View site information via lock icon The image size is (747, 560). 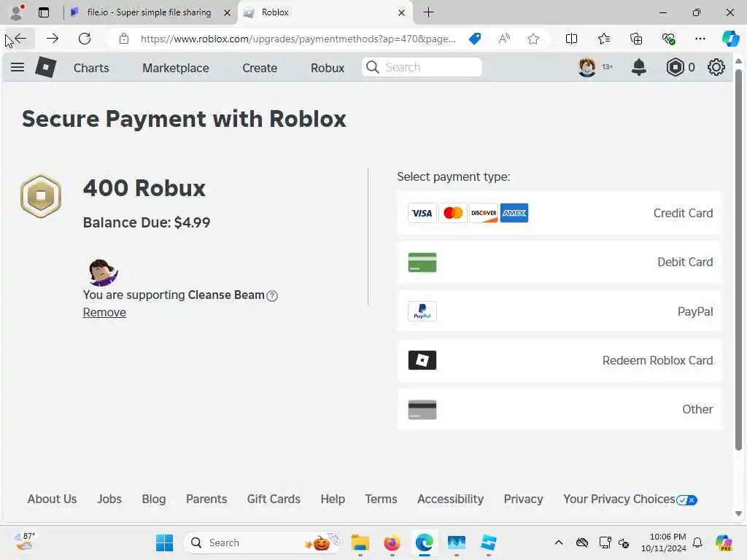(x=124, y=39)
